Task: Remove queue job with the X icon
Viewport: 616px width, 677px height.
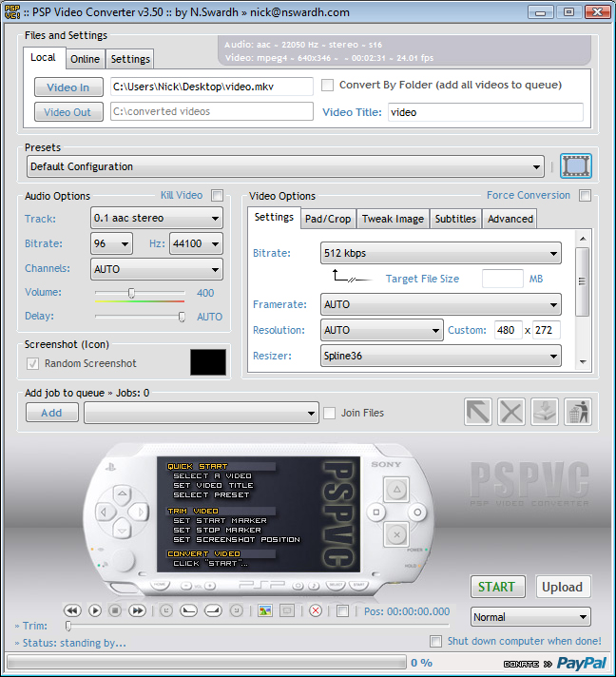Action: (x=511, y=412)
